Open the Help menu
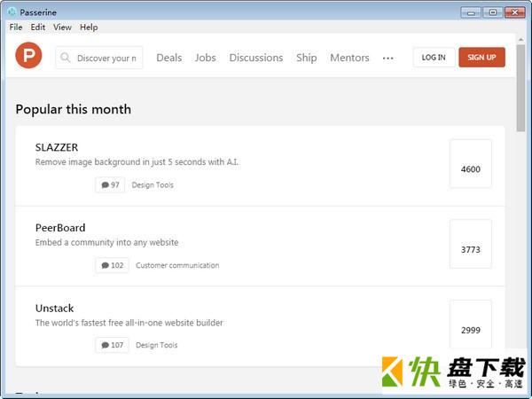The width and height of the screenshot is (532, 399). (89, 27)
